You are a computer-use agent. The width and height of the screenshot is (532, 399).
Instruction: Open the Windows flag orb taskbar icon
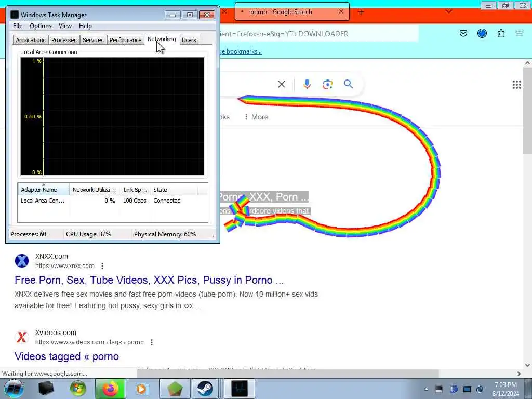[x=78, y=389]
